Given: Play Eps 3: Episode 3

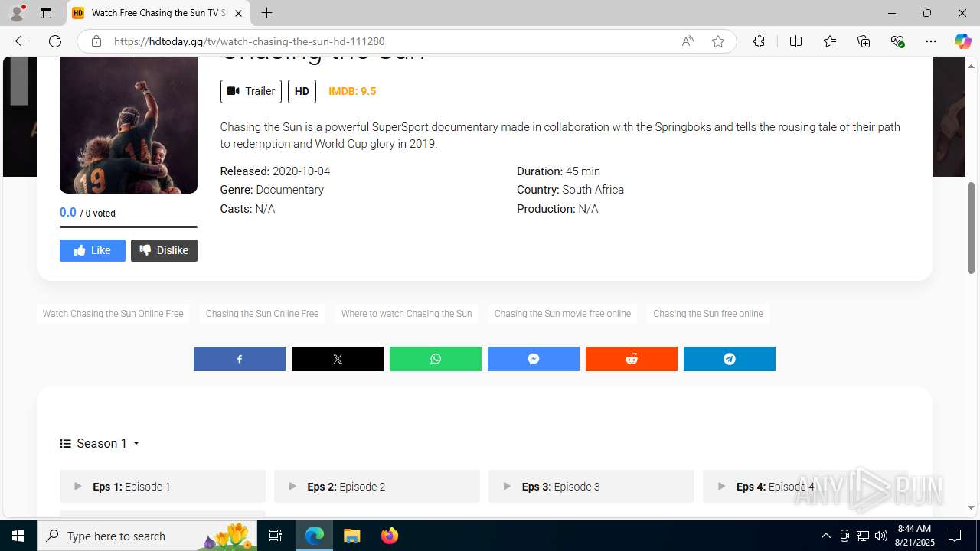Looking at the screenshot, I should 591,486.
